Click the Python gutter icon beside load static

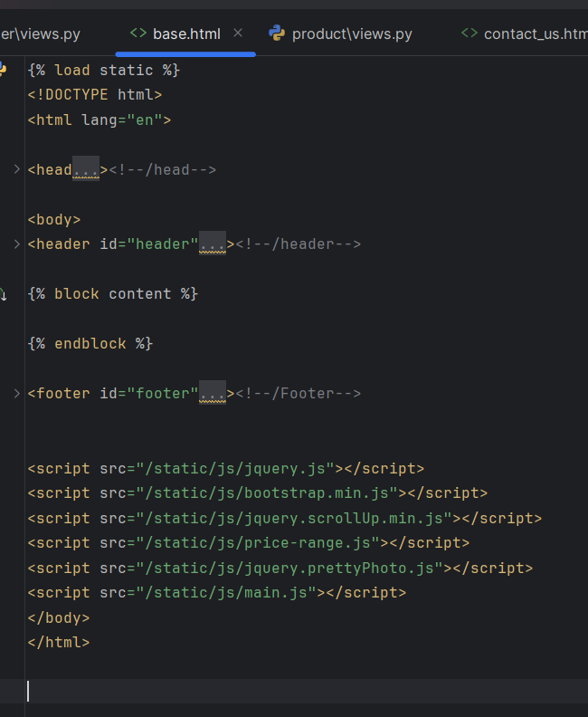[x=3, y=70]
